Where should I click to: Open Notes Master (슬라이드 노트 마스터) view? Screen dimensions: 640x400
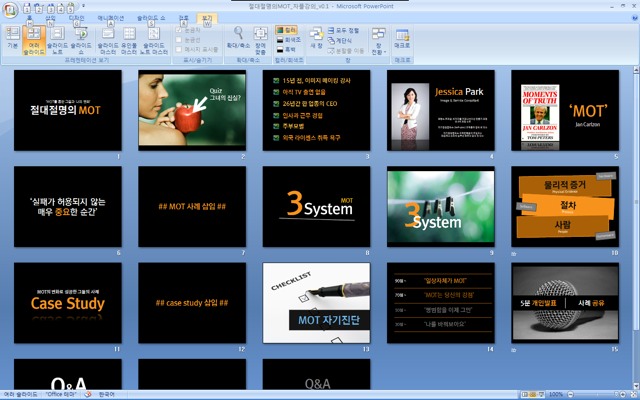[x=153, y=40]
